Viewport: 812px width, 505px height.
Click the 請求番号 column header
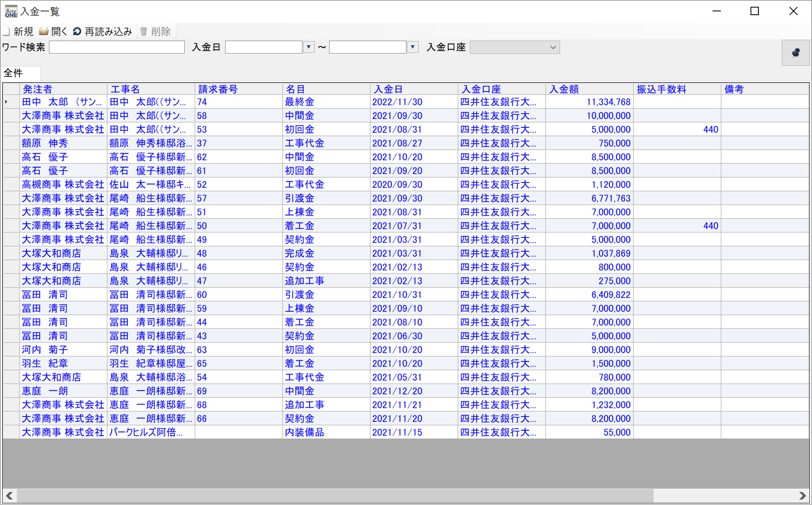click(239, 89)
